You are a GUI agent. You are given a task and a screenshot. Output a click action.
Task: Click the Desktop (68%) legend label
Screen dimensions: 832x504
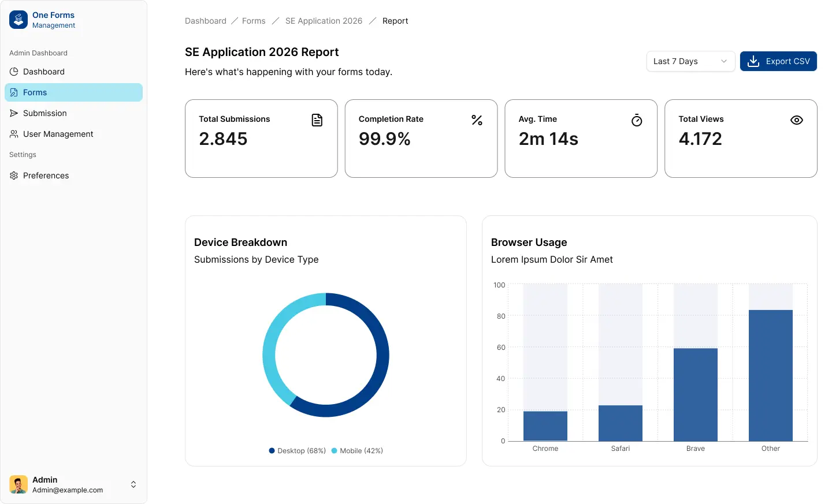[302, 451]
